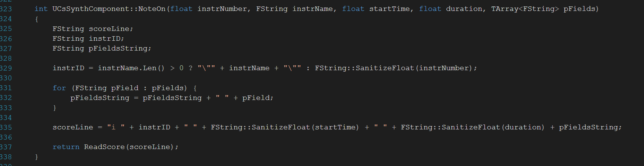Click the 'return' keyword on line 337
The image size is (644, 166).
click(66, 147)
